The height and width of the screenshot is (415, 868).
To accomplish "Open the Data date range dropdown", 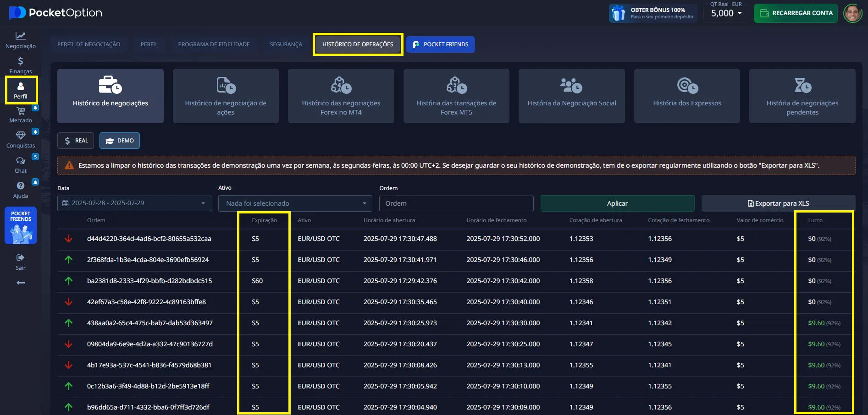I will point(134,203).
